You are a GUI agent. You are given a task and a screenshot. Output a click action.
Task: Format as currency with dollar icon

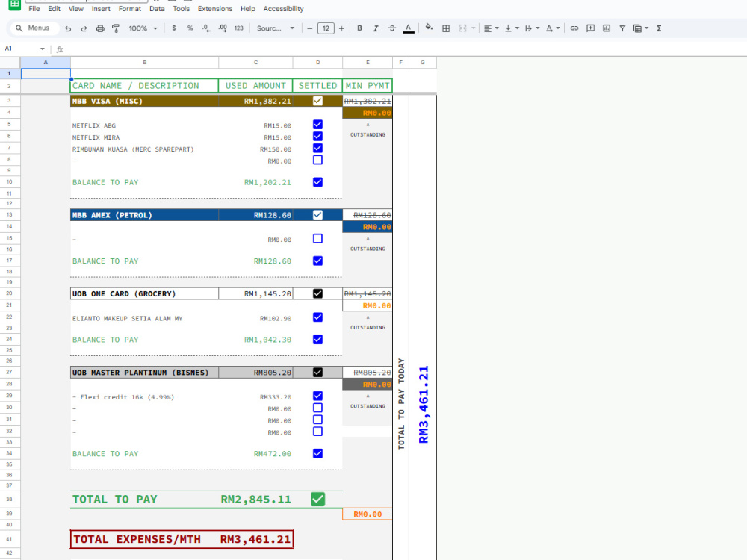[174, 28]
